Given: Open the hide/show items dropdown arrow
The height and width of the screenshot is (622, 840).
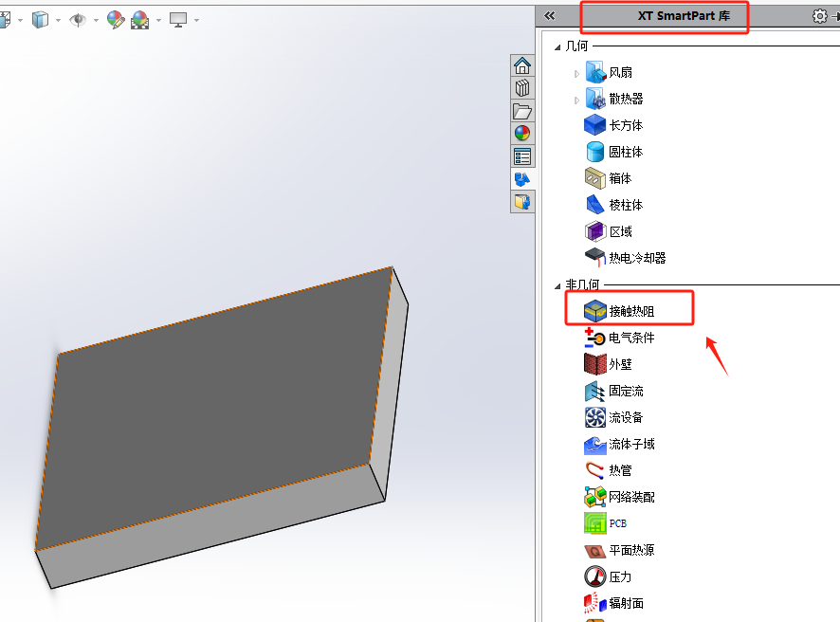Looking at the screenshot, I should point(97,21).
